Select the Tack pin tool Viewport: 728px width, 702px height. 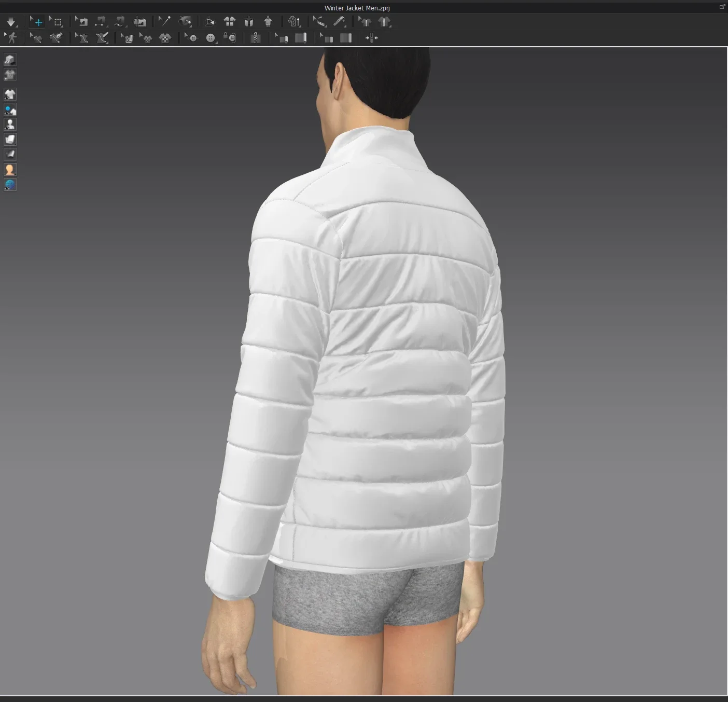pos(164,22)
